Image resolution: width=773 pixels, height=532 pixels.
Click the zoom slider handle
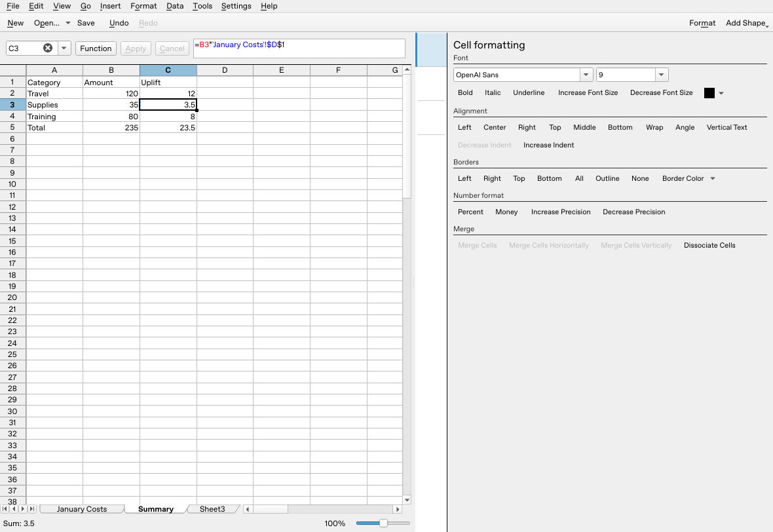coord(383,523)
